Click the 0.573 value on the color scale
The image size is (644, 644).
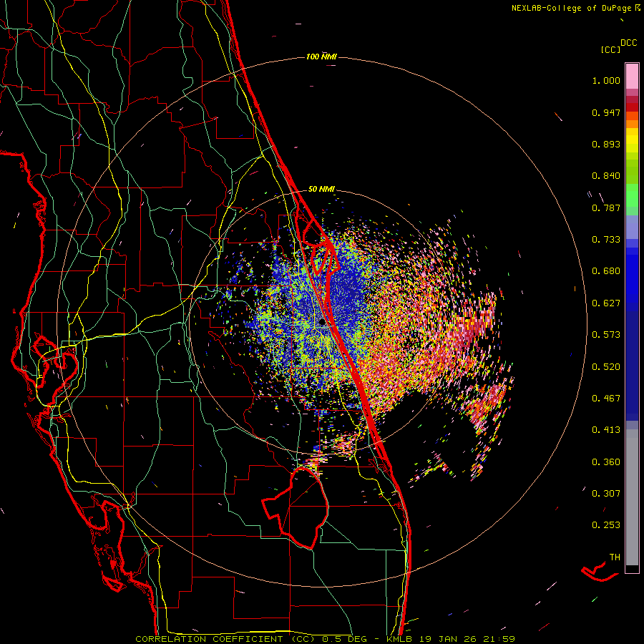coord(606,335)
